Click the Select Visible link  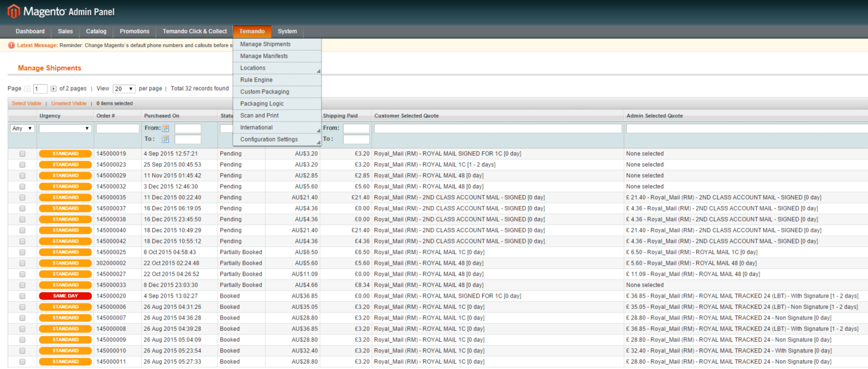pos(27,104)
